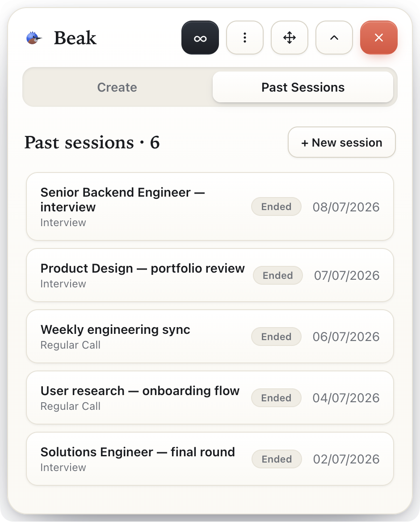
Task: Select the Past Sessions tab
Action: [303, 87]
